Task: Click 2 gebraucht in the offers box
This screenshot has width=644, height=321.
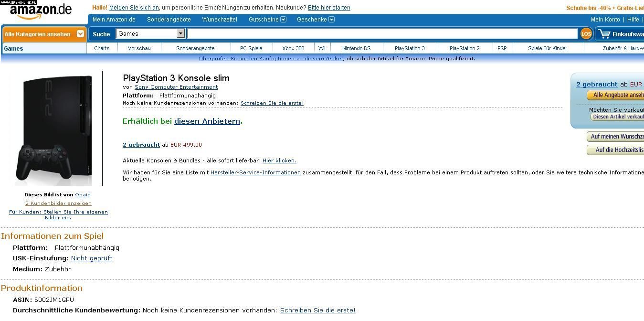Action: click(597, 85)
